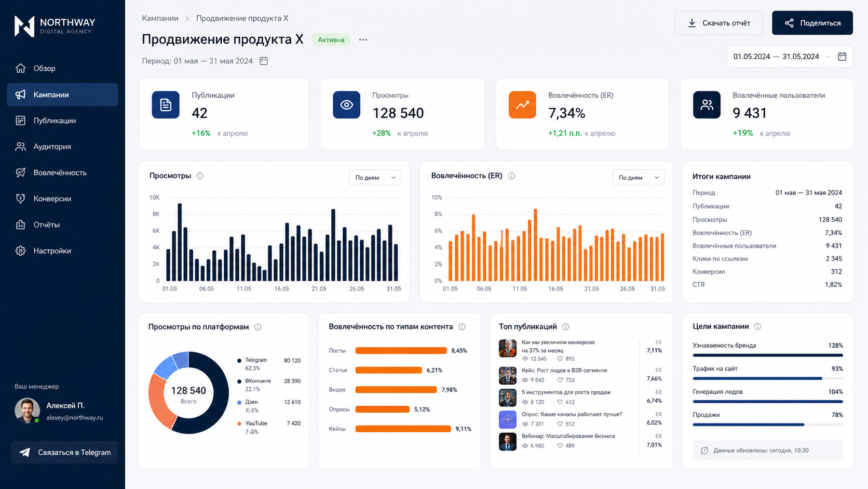
Task: Click the Скачать отчёт button
Action: [x=719, y=23]
